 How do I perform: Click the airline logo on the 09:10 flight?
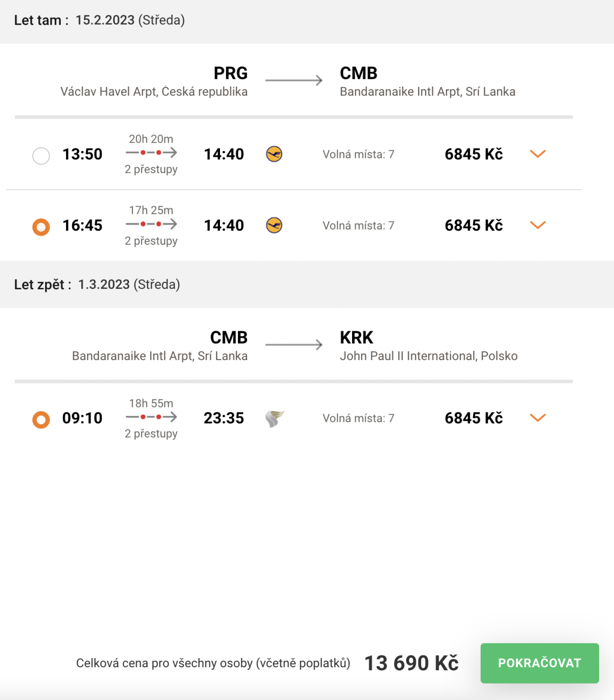point(275,418)
